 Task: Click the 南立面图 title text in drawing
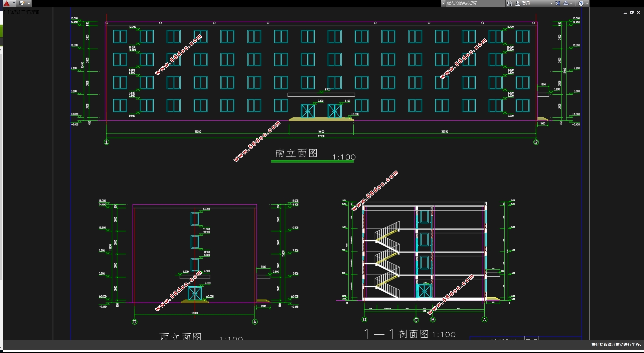click(x=296, y=153)
